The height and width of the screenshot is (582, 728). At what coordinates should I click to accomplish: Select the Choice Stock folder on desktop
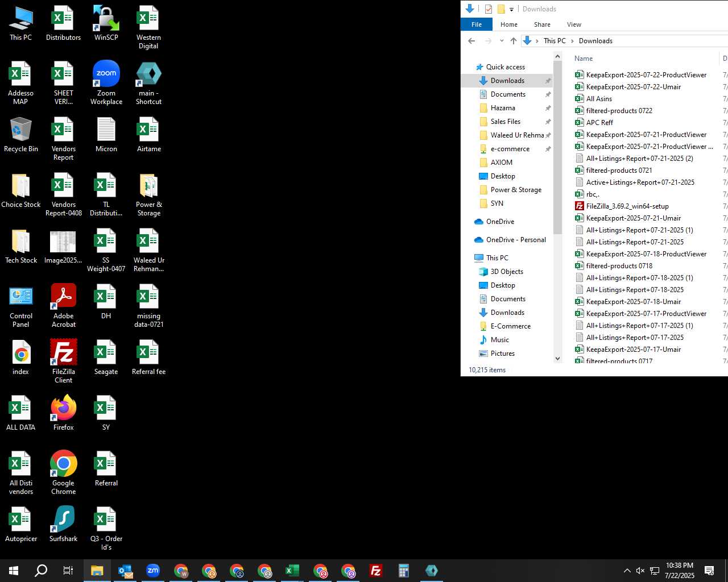(21, 190)
